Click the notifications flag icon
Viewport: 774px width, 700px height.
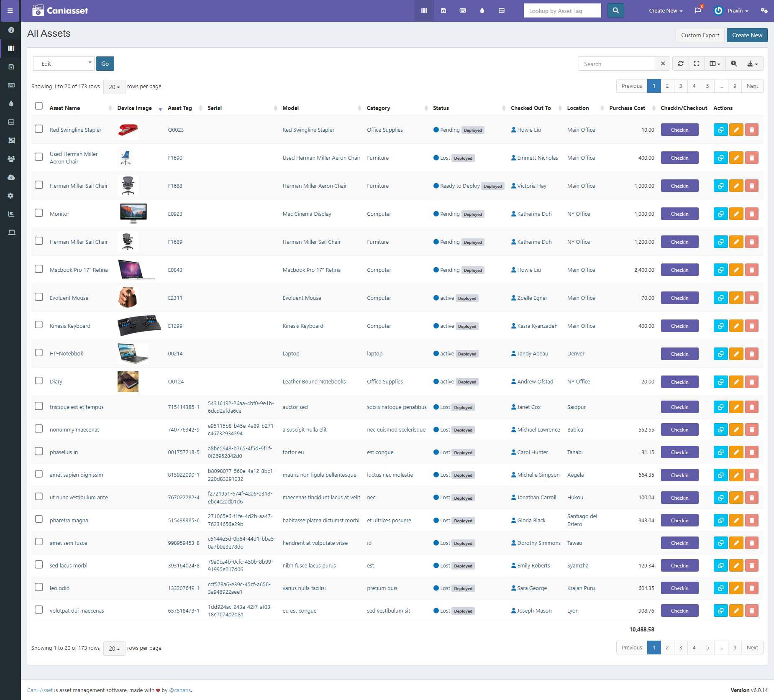point(698,10)
